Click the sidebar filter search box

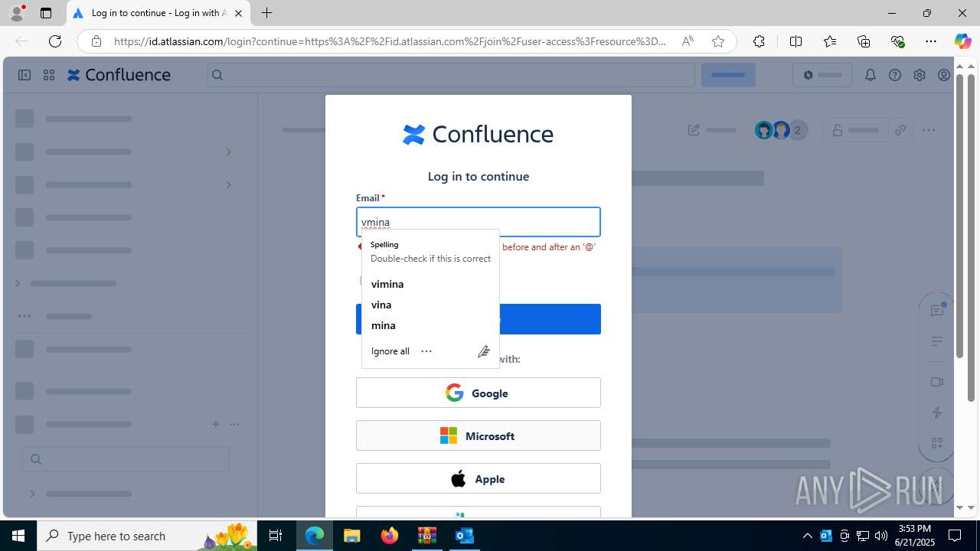126,459
